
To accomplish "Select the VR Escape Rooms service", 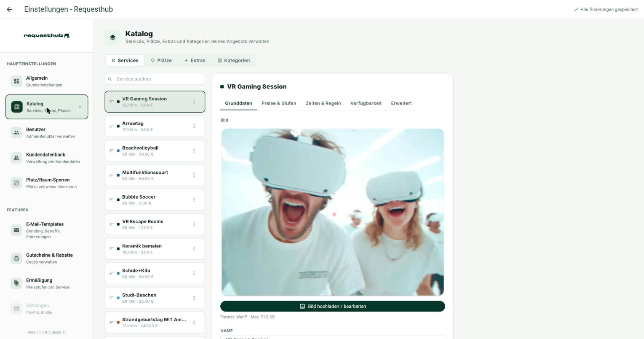I will coord(155,224).
